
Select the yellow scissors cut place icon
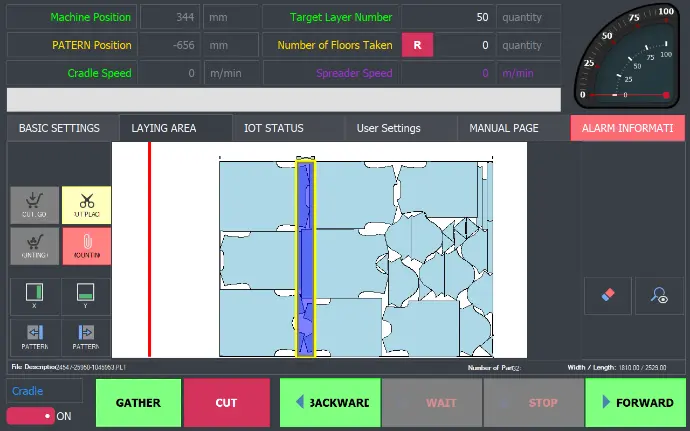[x=86, y=205]
